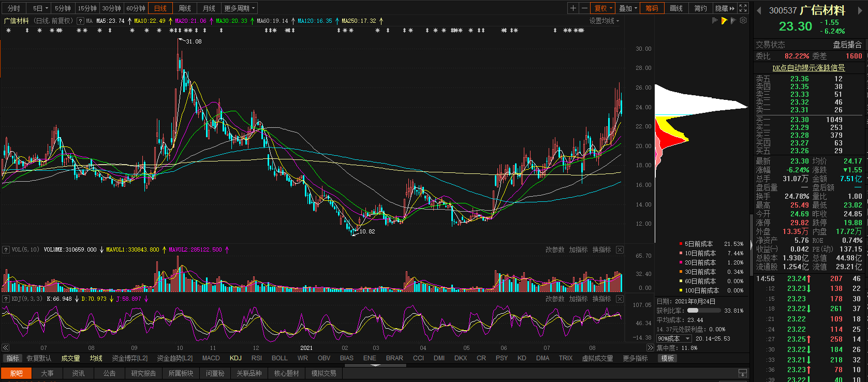This screenshot has width=868, height=382.
Task: Open the 公告 announcements tab
Action: 109,373
